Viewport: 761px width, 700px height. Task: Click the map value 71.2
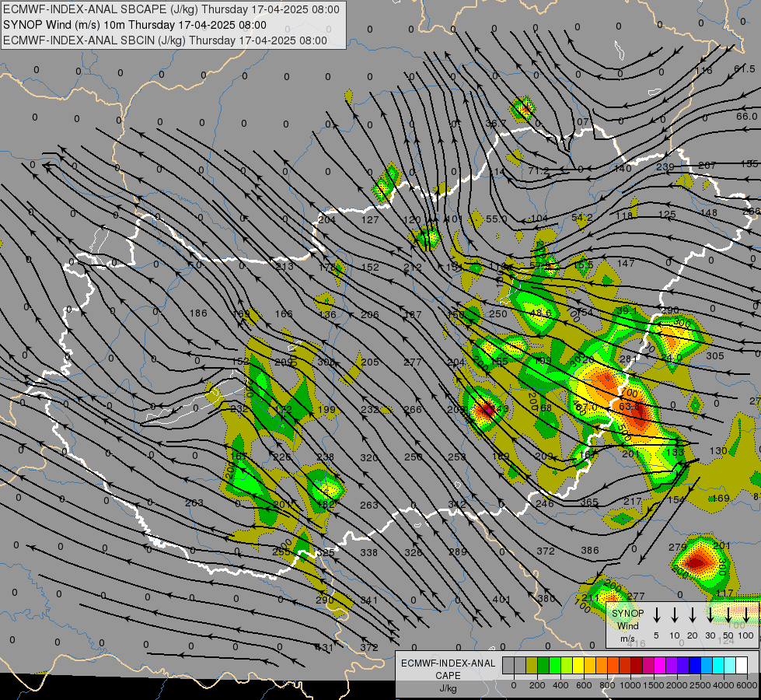pyautogui.click(x=539, y=170)
